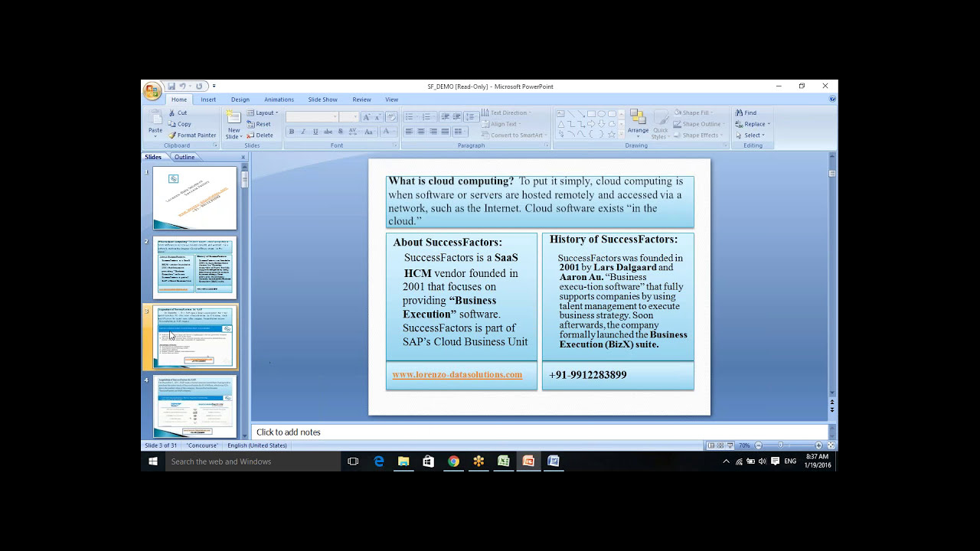Open the Layout dropdown
The height and width of the screenshot is (551, 980).
[x=263, y=112]
